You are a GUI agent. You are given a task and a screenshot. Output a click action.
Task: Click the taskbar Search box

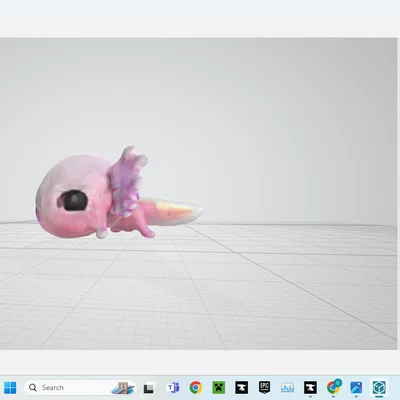pos(80,388)
